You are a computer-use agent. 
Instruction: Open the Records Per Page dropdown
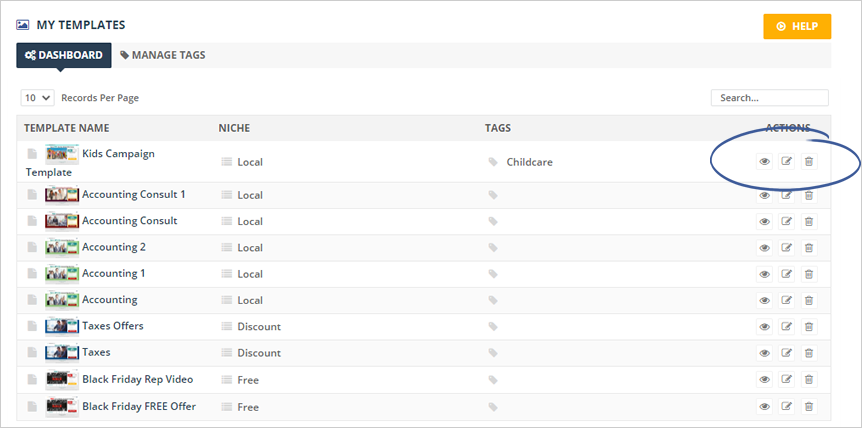(x=38, y=98)
